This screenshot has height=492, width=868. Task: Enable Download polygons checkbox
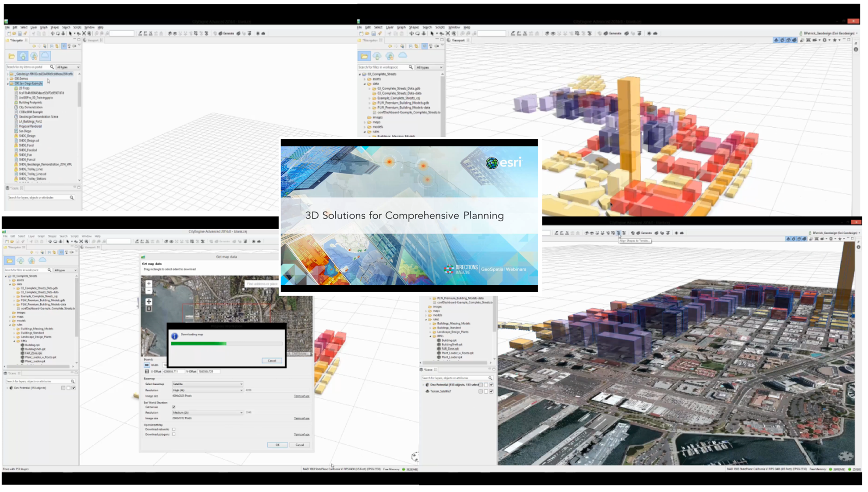pyautogui.click(x=174, y=434)
